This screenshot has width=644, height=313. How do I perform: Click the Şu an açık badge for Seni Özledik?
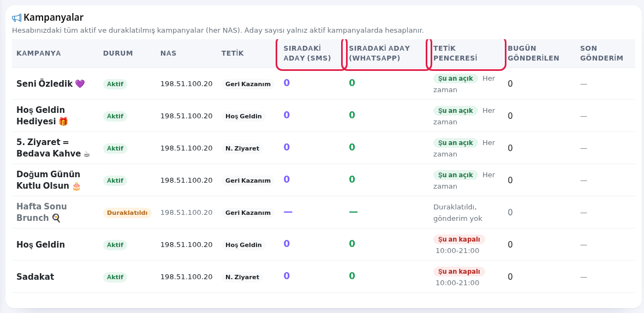(456, 79)
